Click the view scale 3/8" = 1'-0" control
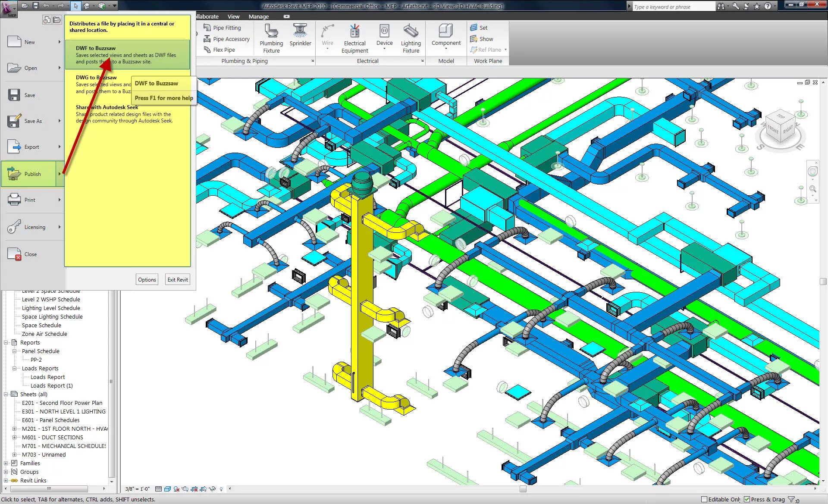 click(137, 489)
